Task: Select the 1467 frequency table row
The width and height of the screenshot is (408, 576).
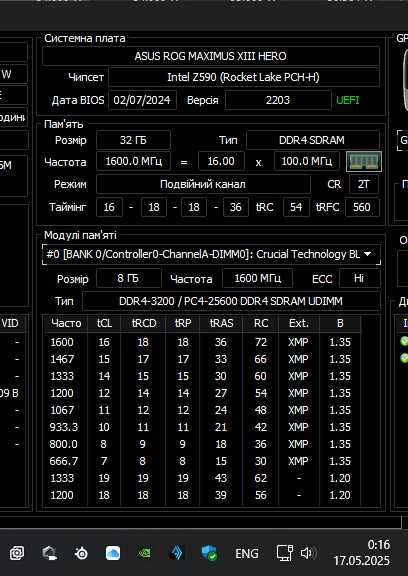Action: 202,359
